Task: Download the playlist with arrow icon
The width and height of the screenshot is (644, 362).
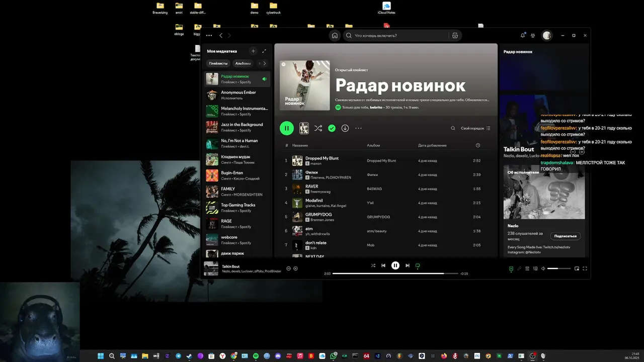Action: pyautogui.click(x=345, y=128)
